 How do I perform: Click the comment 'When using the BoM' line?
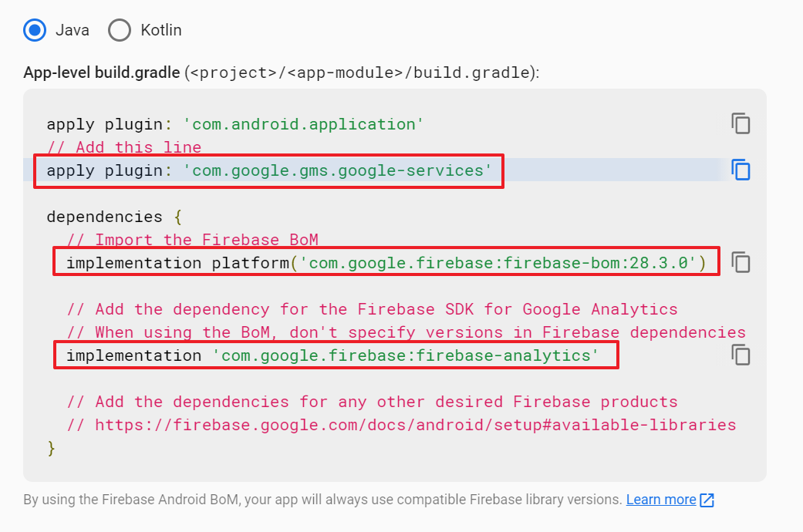(x=406, y=332)
